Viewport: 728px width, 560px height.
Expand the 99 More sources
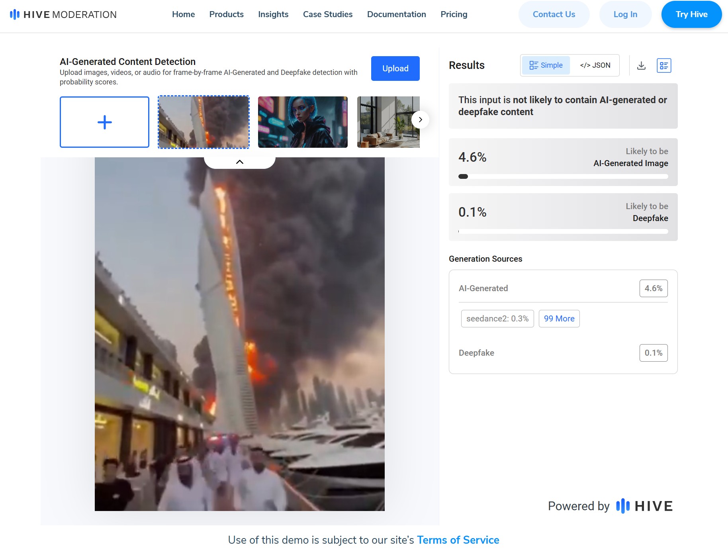pos(559,319)
